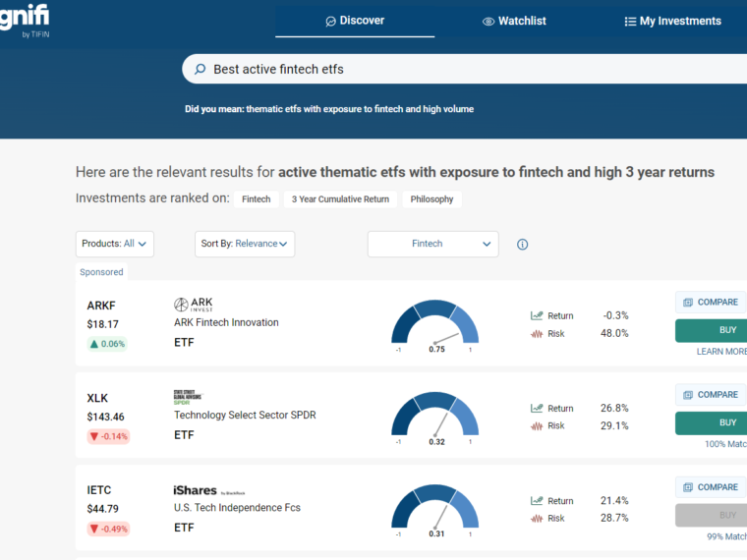Switch to the Watchlist tab
This screenshot has width=747, height=560.
coord(514,21)
